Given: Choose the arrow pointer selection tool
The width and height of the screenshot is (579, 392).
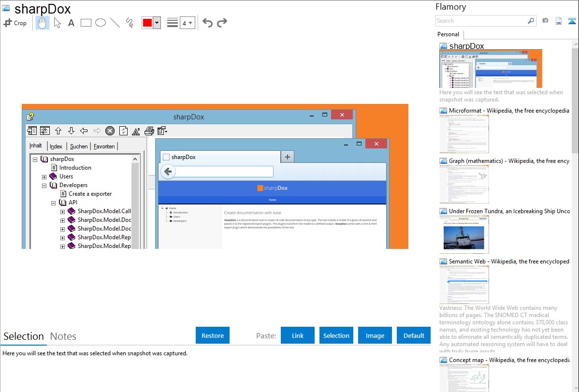Looking at the screenshot, I should [x=57, y=23].
